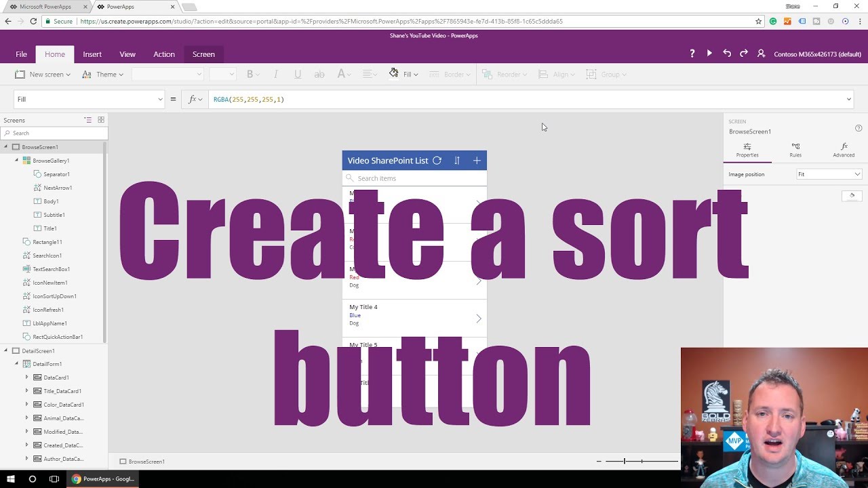Switch to the View ribbon tab
This screenshot has width=868, height=488.
127,54
